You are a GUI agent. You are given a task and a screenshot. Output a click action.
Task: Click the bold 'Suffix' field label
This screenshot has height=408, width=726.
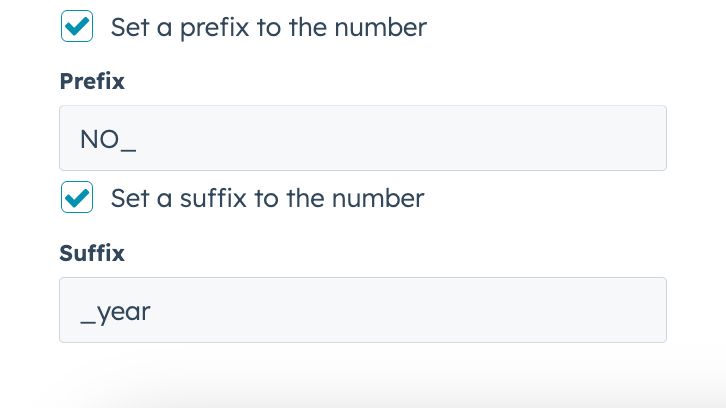pos(92,253)
